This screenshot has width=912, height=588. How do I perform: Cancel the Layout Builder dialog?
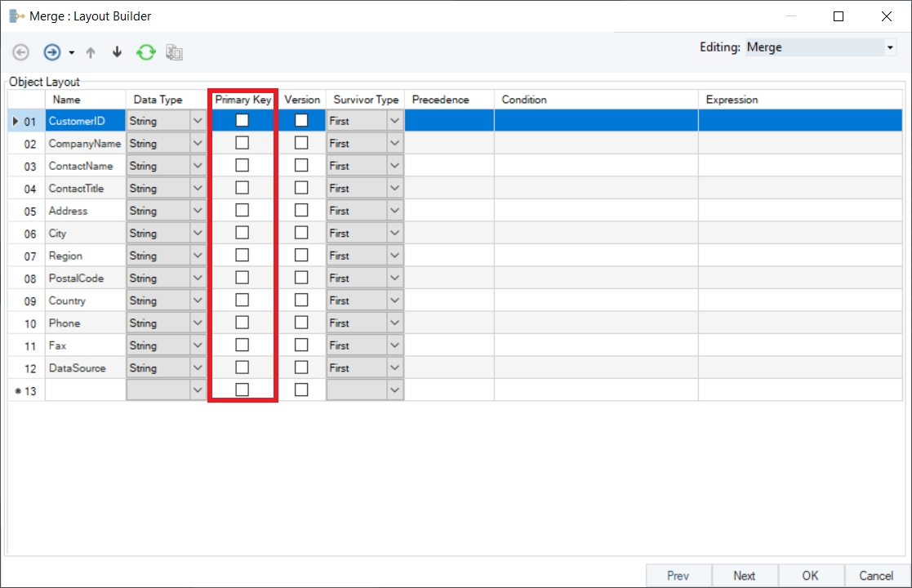[x=877, y=576]
